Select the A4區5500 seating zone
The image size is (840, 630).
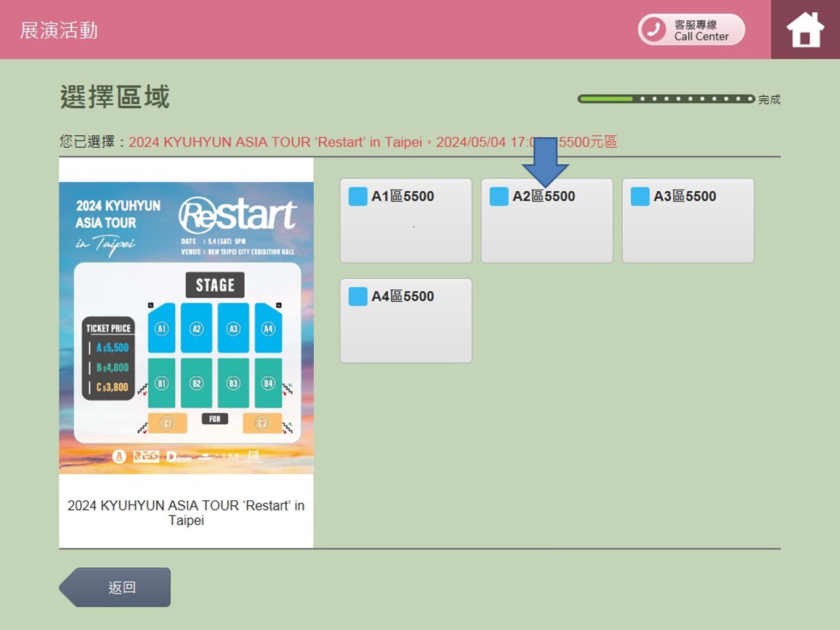pos(406,321)
